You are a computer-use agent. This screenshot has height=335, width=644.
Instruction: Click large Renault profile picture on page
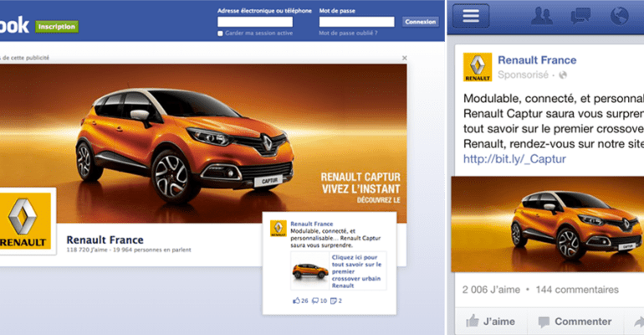coord(24,221)
